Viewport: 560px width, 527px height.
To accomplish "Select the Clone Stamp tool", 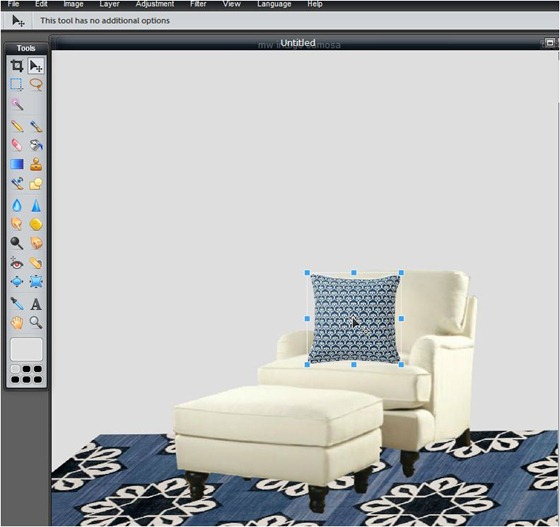I will point(36,164).
